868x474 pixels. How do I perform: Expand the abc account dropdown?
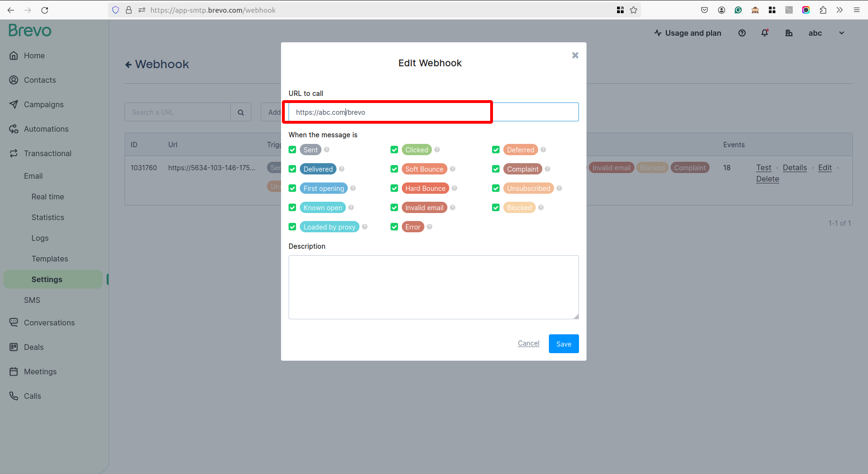(x=842, y=33)
